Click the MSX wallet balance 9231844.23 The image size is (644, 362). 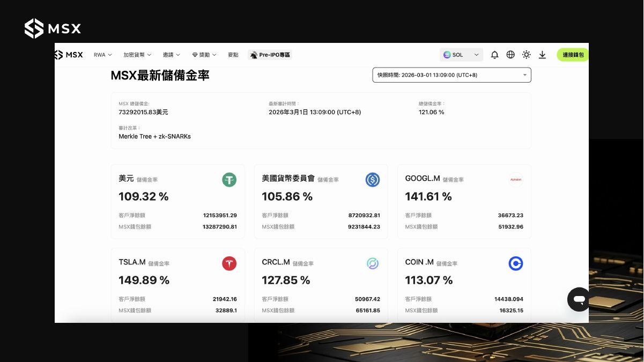[x=364, y=227]
